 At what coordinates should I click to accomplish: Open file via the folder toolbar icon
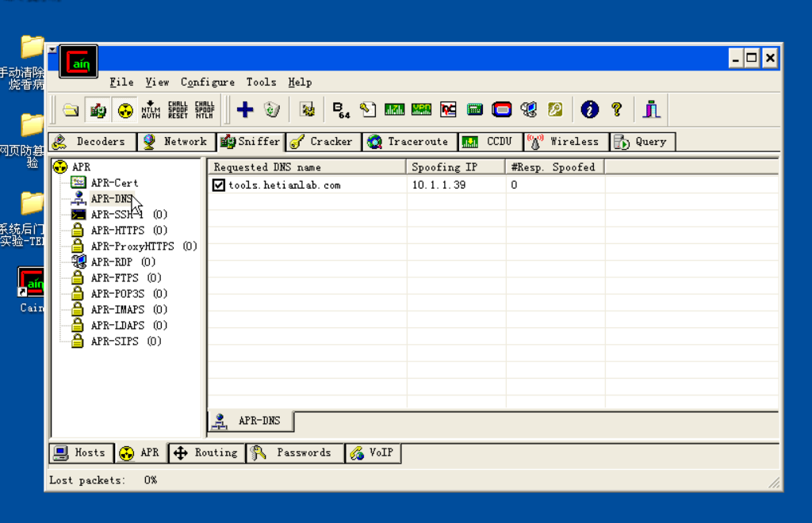click(71, 109)
